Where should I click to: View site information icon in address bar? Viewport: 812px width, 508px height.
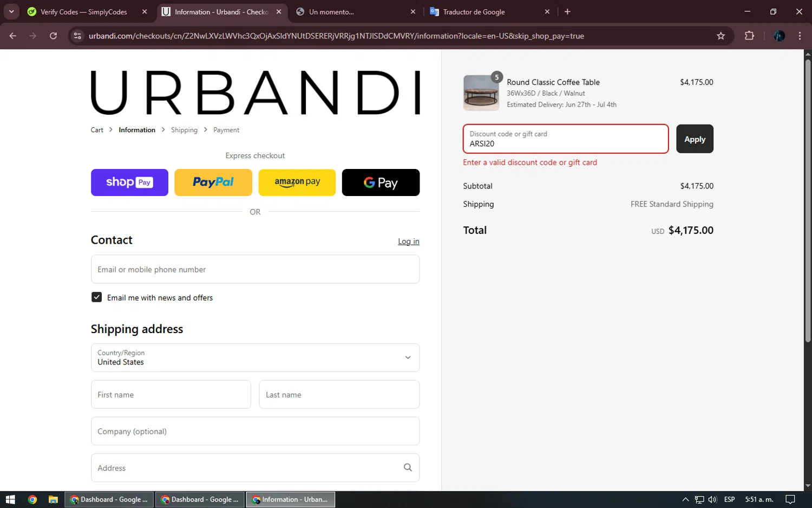77,36
